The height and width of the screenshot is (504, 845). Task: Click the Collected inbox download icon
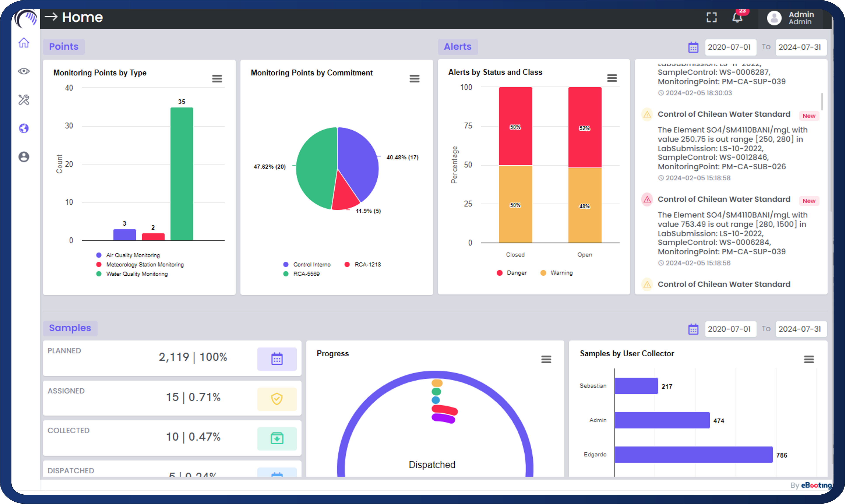(x=277, y=438)
